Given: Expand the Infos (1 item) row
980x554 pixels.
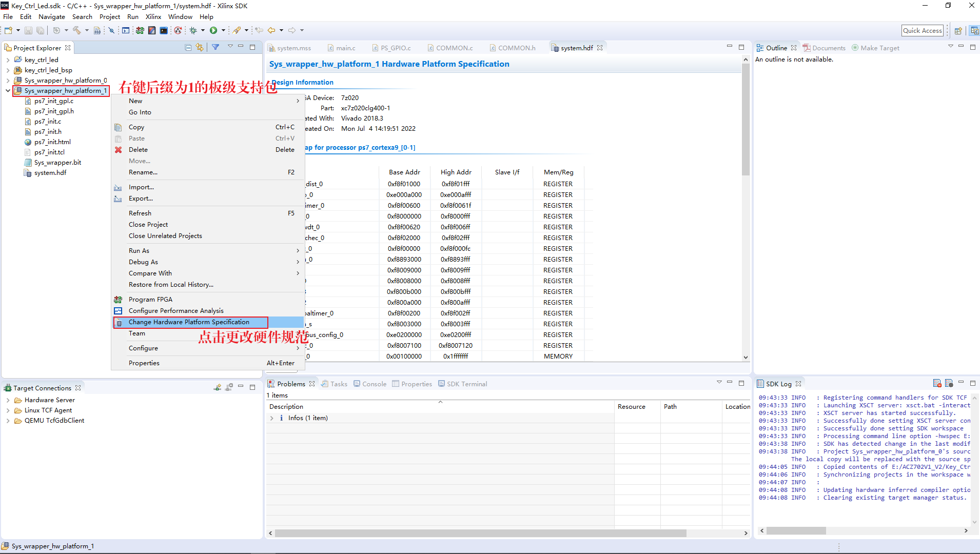Looking at the screenshot, I should point(272,418).
